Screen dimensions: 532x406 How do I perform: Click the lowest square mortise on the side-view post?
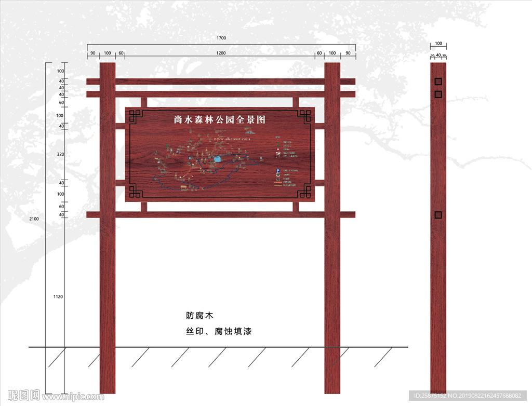438,215
